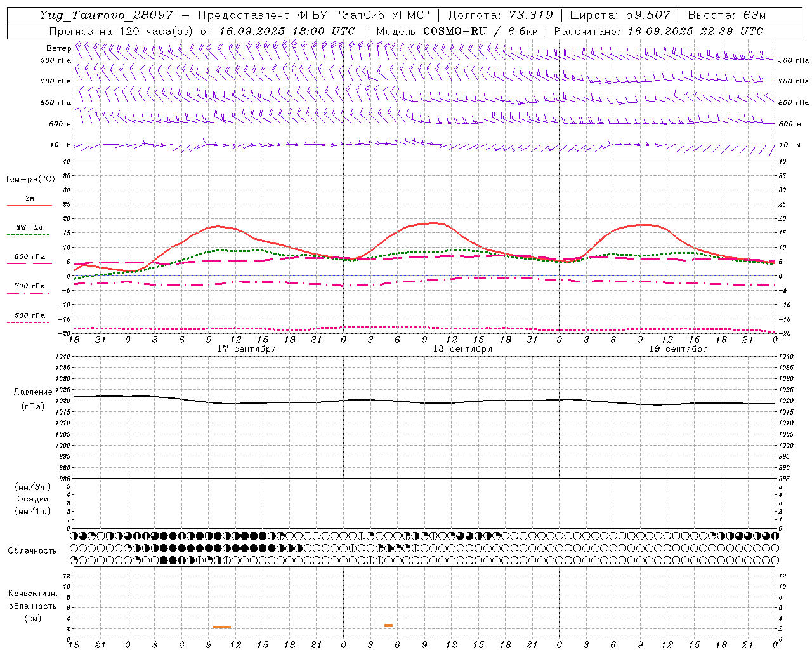Image resolution: width=812 pixels, height=650 pixels.
Task: Click the station name Yug_Taurovo_28097
Action: tap(107, 15)
